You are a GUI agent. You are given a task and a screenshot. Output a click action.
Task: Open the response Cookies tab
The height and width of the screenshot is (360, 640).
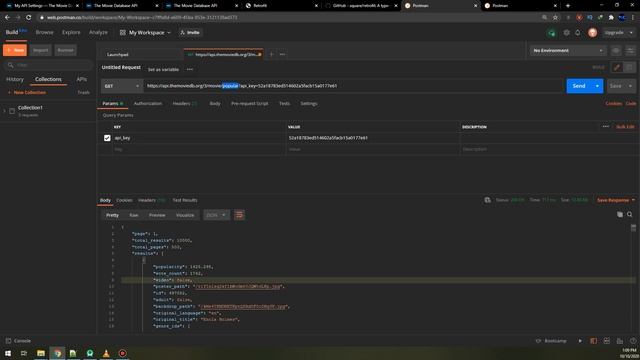coord(124,200)
